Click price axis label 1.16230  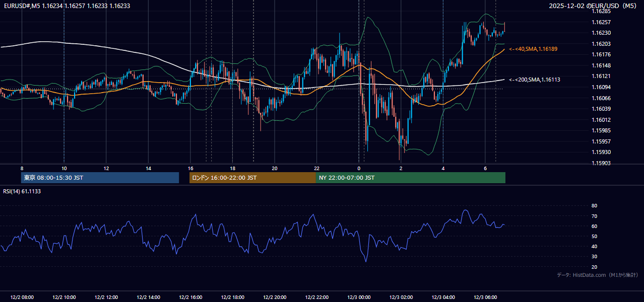[x=601, y=33]
